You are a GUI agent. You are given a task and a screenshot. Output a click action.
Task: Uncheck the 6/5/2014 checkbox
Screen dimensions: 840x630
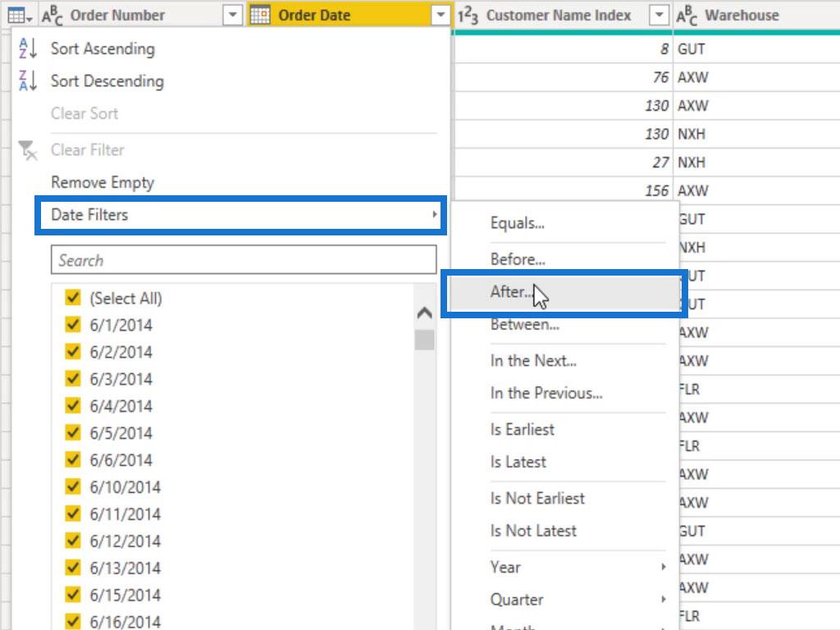(x=72, y=432)
